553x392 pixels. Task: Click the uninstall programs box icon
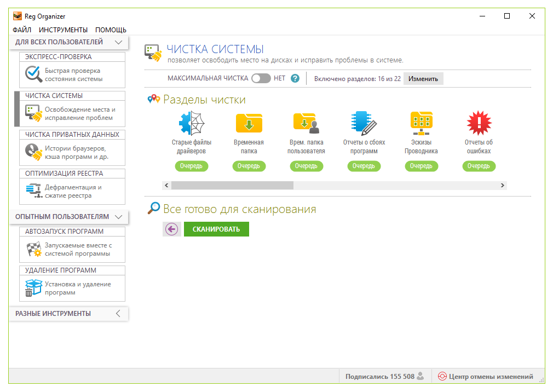(x=33, y=287)
